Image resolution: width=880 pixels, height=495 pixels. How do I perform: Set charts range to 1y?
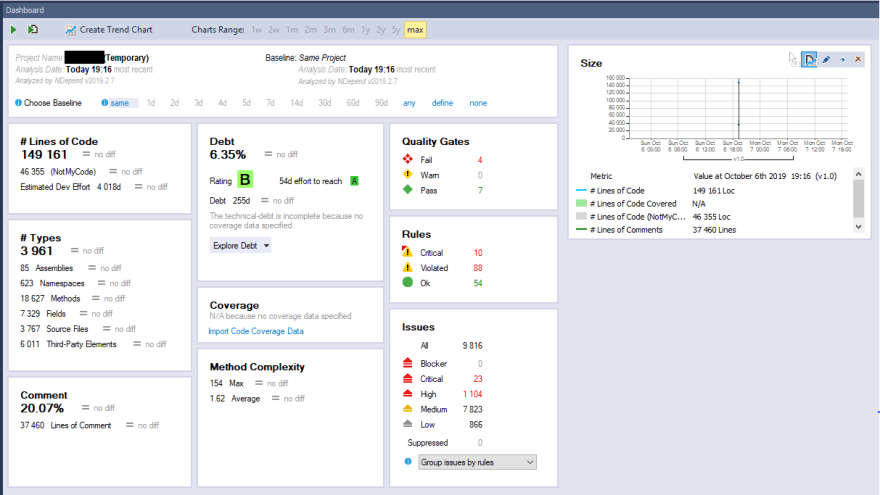coord(365,30)
